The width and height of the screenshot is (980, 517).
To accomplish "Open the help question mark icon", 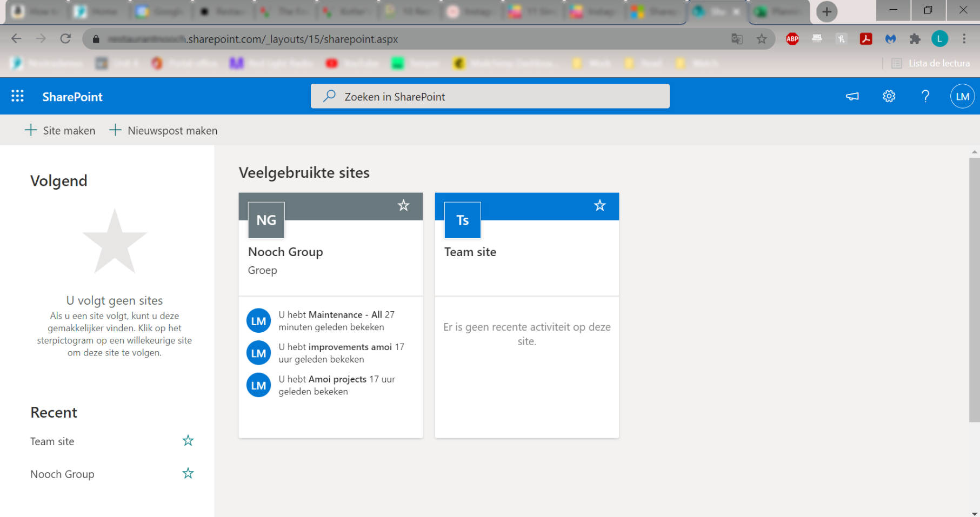I will click(925, 96).
